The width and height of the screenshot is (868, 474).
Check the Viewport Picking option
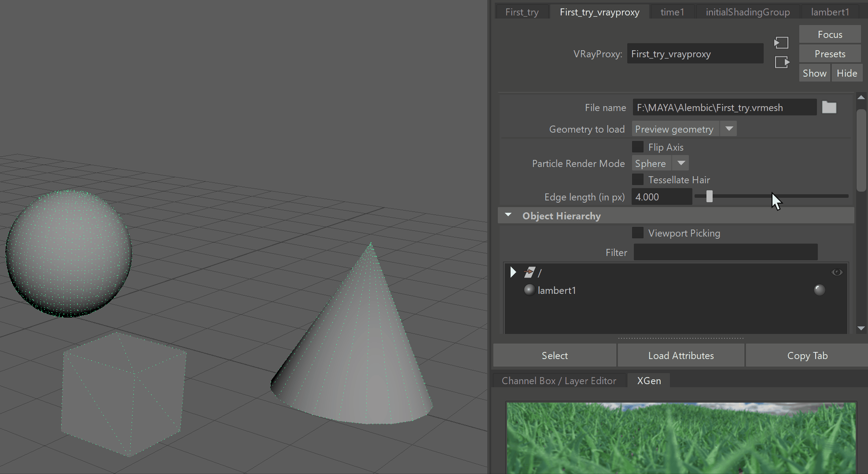(638, 233)
